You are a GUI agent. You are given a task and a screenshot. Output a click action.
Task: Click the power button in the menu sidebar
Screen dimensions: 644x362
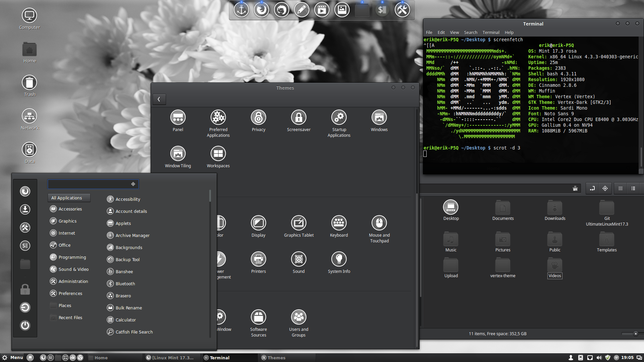click(x=25, y=325)
